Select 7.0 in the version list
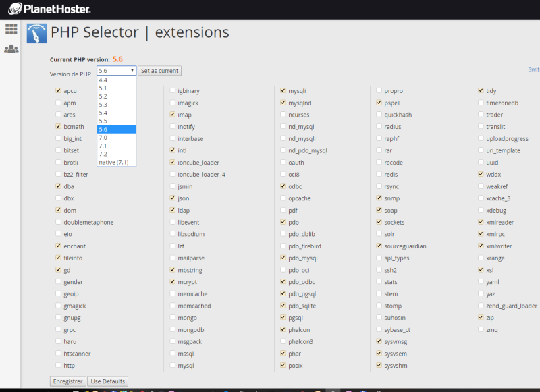 click(116, 138)
